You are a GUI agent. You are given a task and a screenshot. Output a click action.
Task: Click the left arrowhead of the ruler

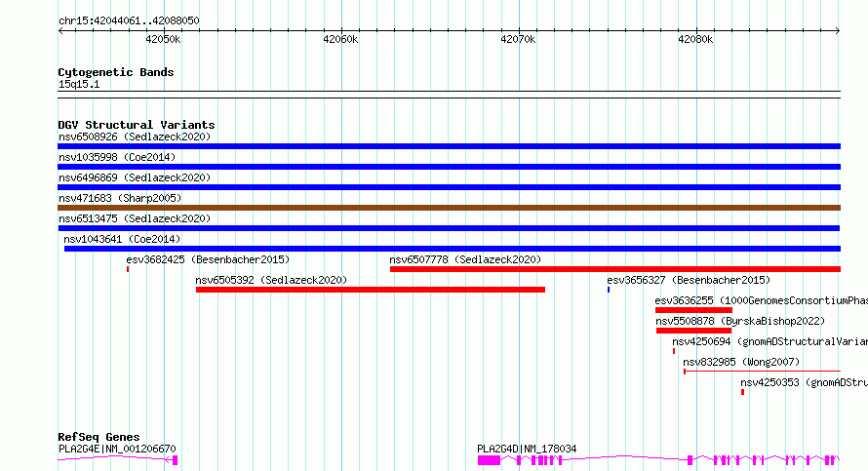60,31
